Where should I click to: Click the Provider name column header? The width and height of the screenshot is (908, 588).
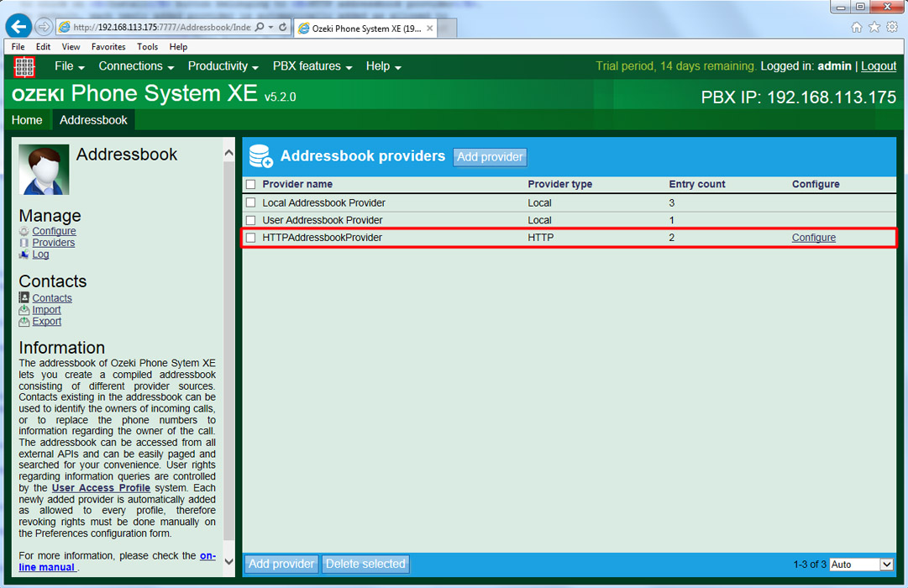tap(297, 184)
